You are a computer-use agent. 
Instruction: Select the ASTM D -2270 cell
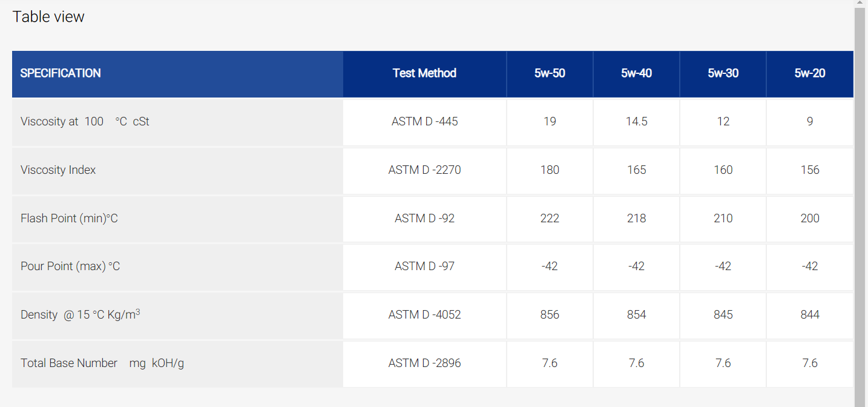pyautogui.click(x=424, y=170)
